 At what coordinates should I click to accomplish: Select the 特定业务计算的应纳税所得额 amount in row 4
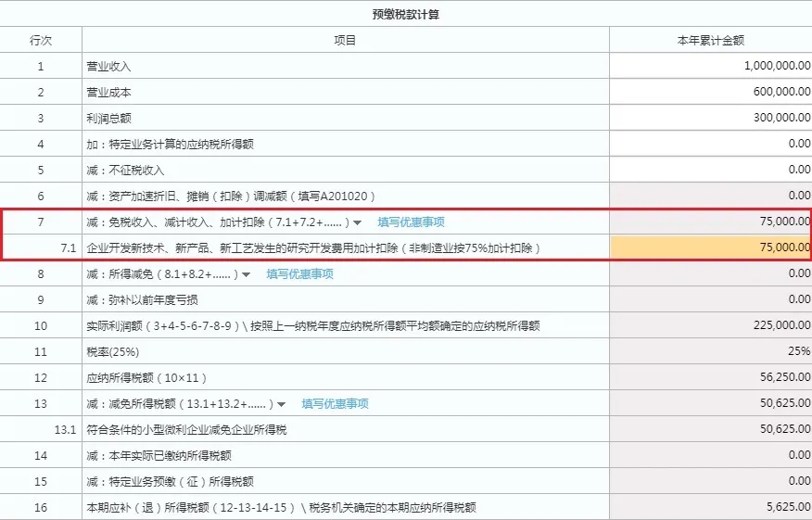[710, 144]
